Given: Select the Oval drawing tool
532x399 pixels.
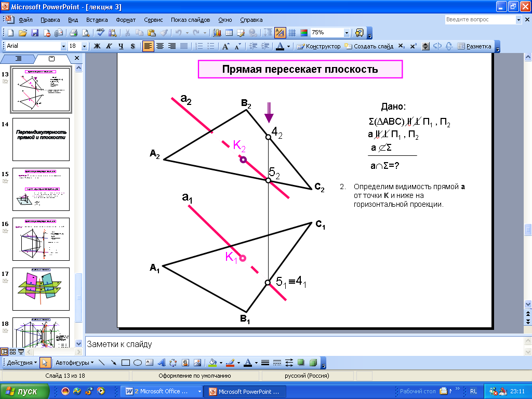Looking at the screenshot, I should click(x=137, y=363).
